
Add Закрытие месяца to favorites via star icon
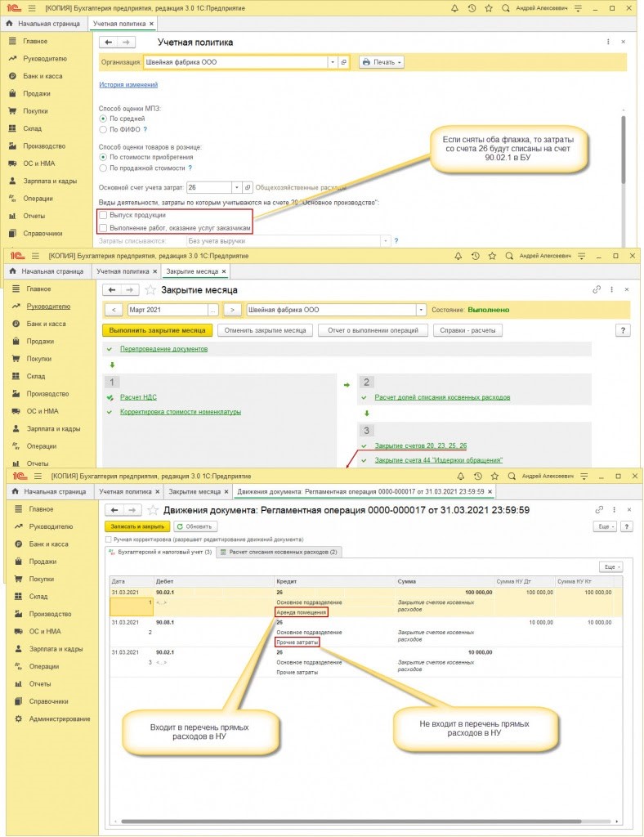[x=150, y=289]
